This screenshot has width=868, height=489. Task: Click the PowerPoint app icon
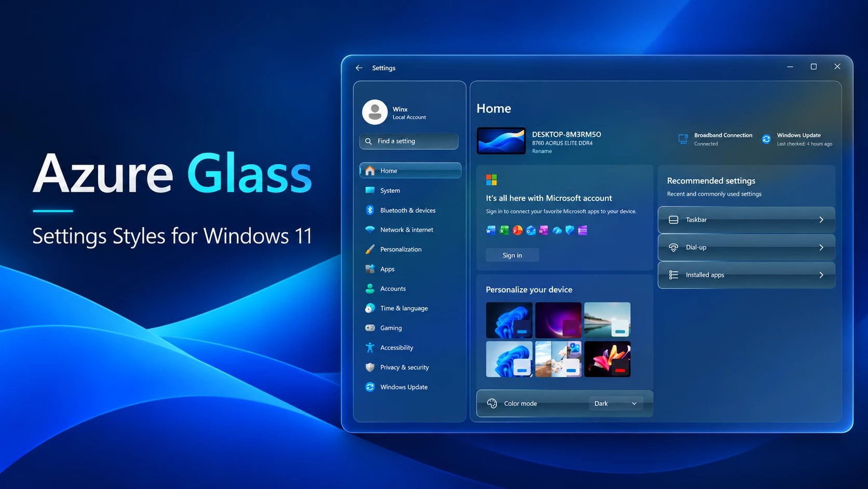coord(518,230)
